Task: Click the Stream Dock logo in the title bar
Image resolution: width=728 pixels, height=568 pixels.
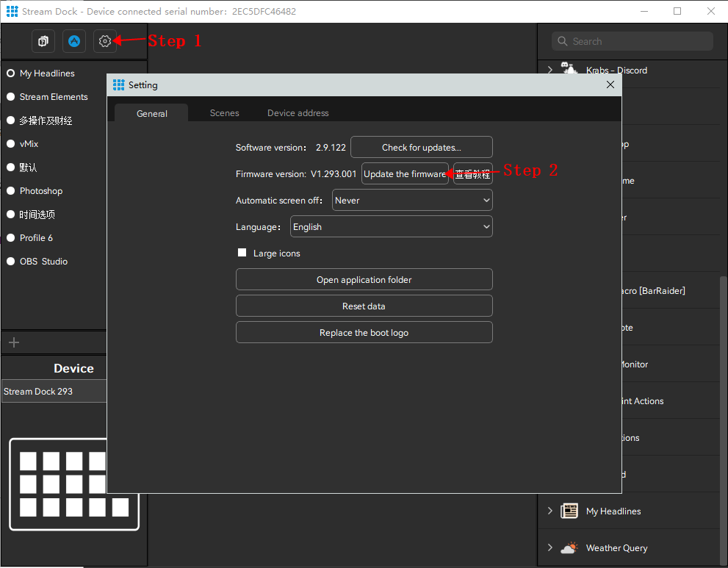Action: pos(12,11)
